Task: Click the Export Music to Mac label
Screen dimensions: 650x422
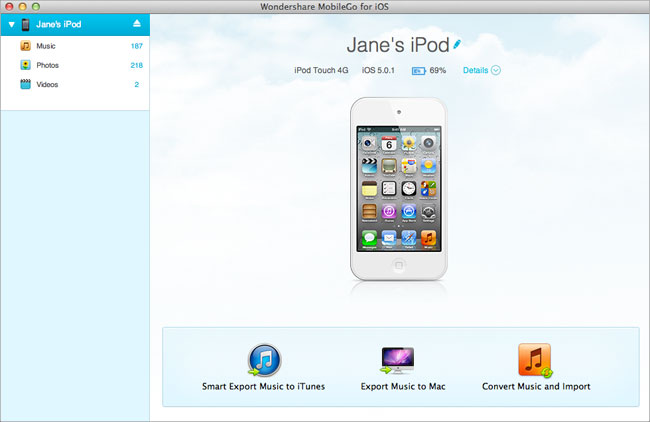Action: point(403,386)
